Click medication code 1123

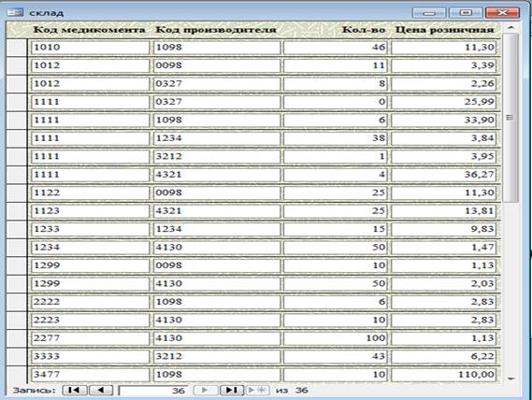point(90,211)
